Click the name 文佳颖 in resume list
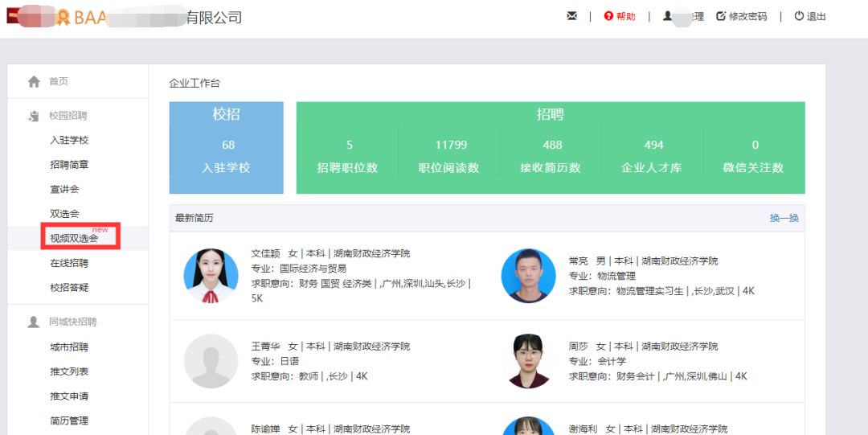This screenshot has height=435, width=868. pos(266,254)
